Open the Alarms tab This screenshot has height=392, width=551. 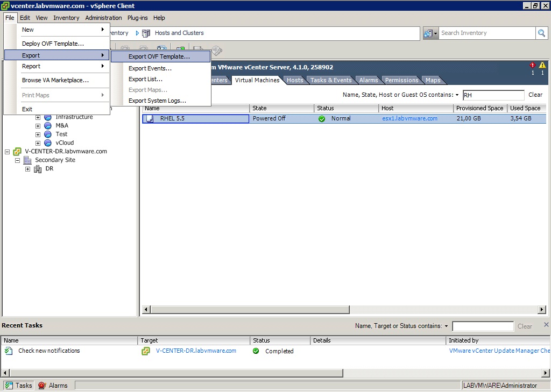369,80
